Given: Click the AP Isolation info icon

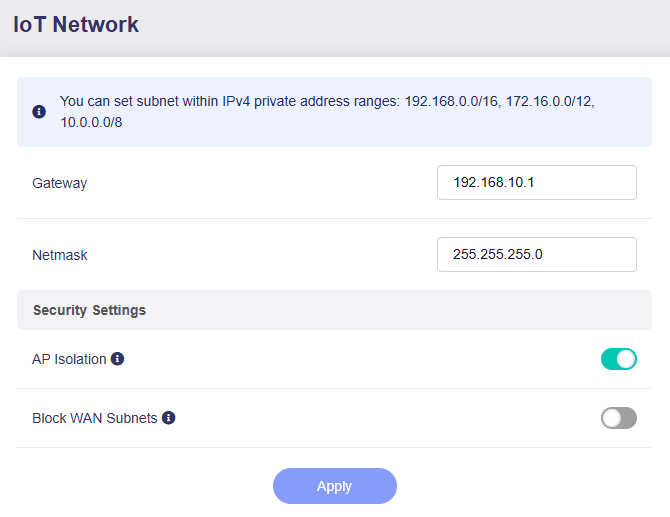Looking at the screenshot, I should (118, 359).
